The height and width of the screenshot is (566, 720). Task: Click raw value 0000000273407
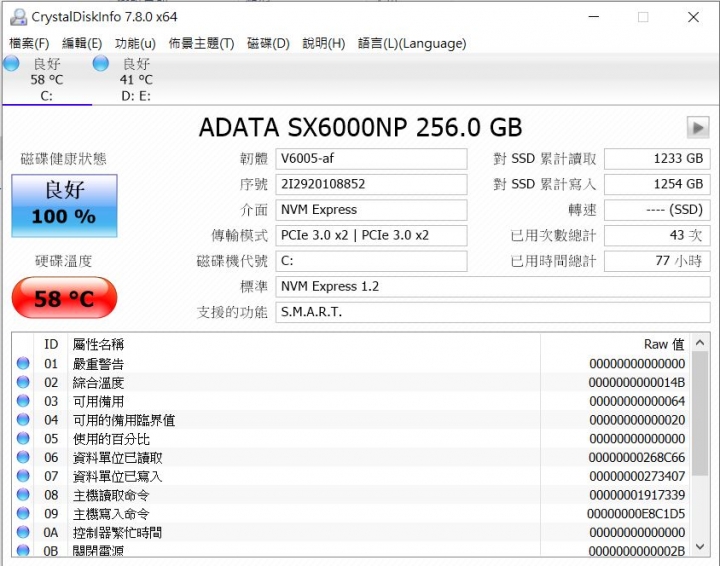coord(637,476)
